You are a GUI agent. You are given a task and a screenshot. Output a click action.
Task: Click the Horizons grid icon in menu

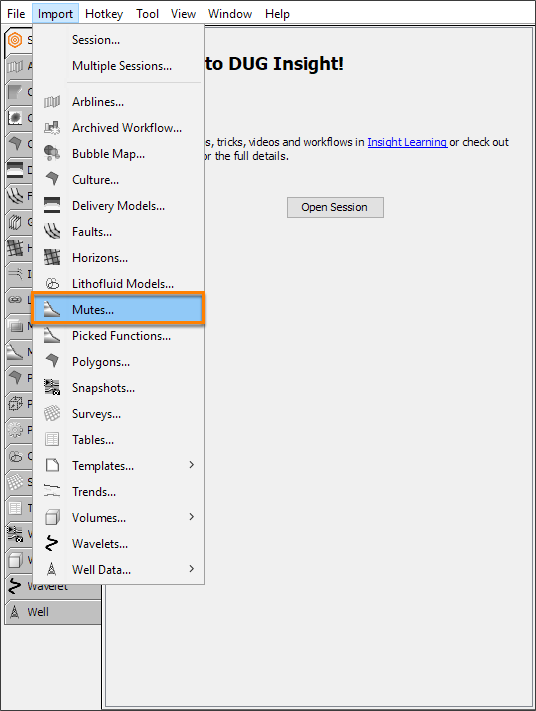point(52,258)
